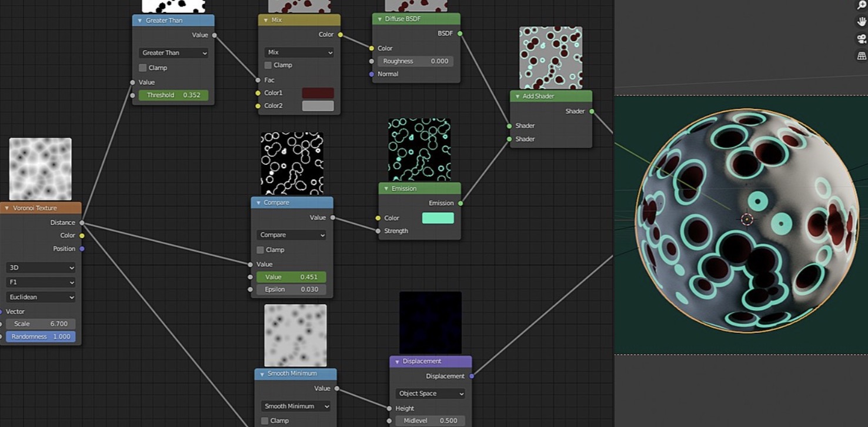Viewport: 868px width, 427px height.
Task: Open the Object Space dropdown in Displacement
Action: pos(430,393)
